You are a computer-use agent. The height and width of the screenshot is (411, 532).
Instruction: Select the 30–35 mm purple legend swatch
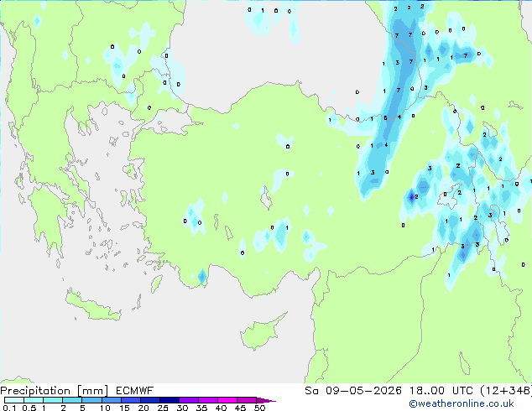pyautogui.click(x=188, y=400)
